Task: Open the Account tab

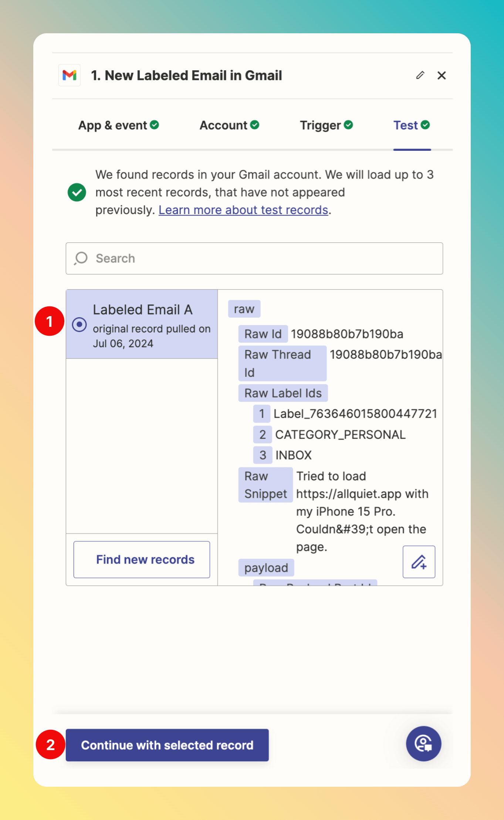Action: pyautogui.click(x=229, y=125)
